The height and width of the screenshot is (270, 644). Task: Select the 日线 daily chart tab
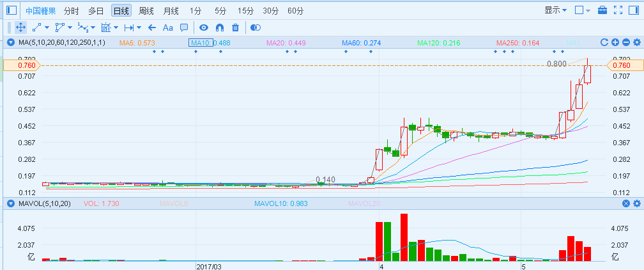click(121, 11)
